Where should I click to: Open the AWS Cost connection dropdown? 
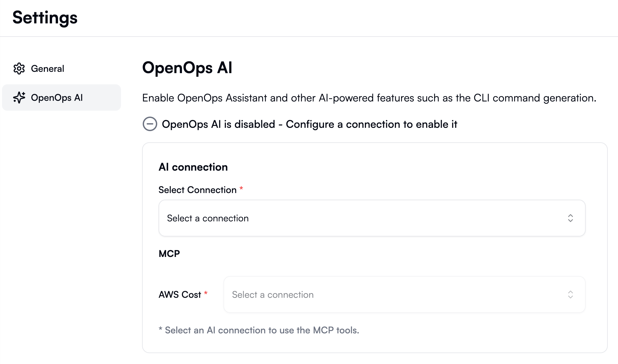pyautogui.click(x=404, y=294)
